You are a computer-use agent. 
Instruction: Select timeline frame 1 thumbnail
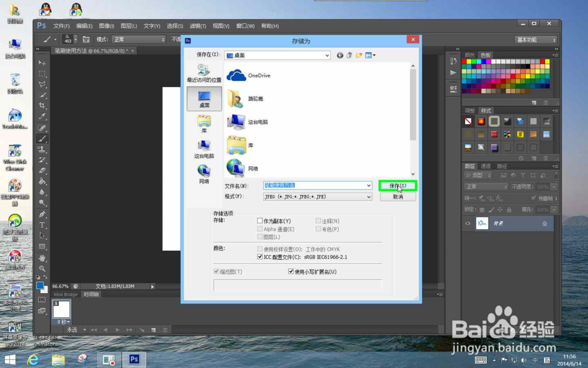tap(61, 309)
